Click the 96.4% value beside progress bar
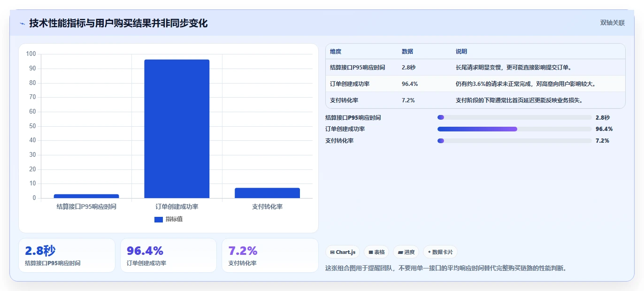Screen dimensions: 644x291 [x=604, y=129]
